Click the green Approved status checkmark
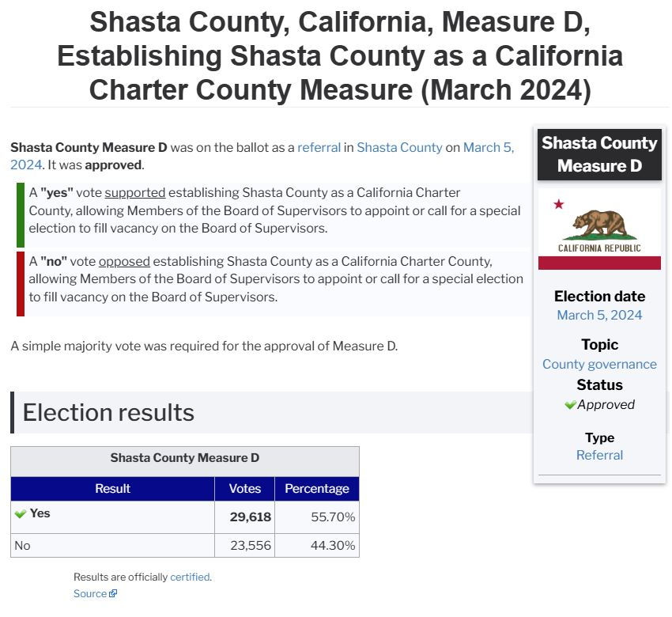Viewport: 672px width, 617px height. click(x=570, y=405)
